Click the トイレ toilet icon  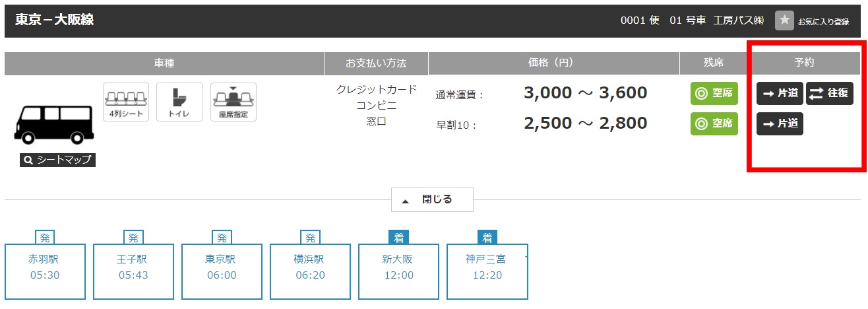(x=179, y=102)
